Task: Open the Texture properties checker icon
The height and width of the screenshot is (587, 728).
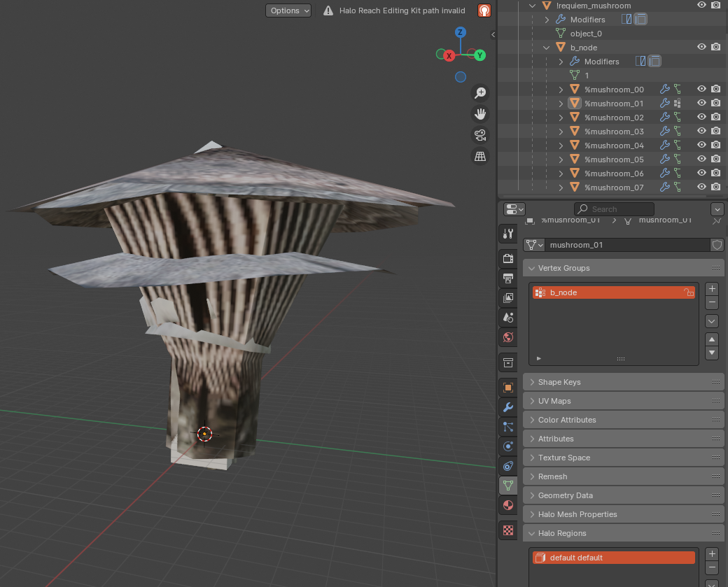Action: pos(509,530)
